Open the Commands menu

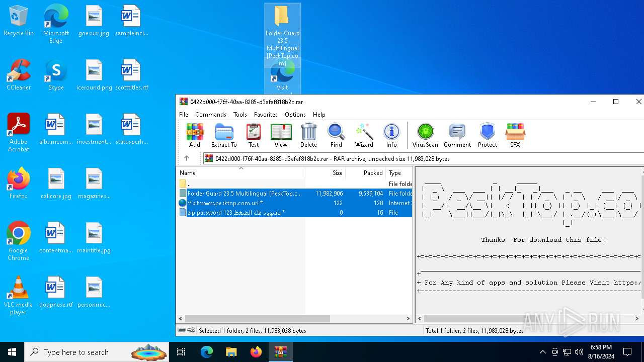pos(211,115)
